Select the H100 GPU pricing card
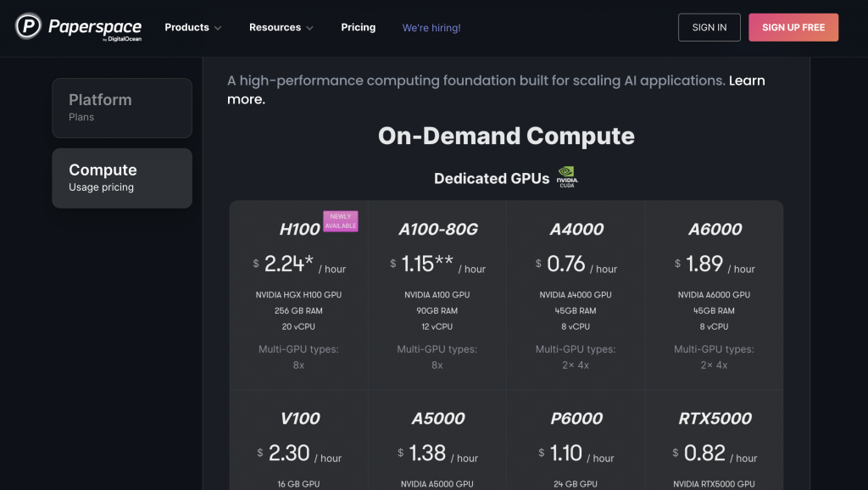The width and height of the screenshot is (868, 490). coord(299,295)
